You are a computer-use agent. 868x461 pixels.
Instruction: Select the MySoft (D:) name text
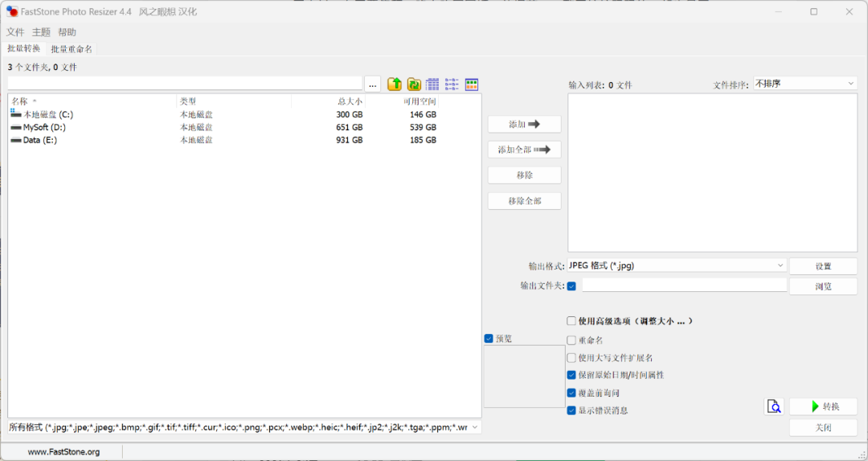click(x=44, y=127)
